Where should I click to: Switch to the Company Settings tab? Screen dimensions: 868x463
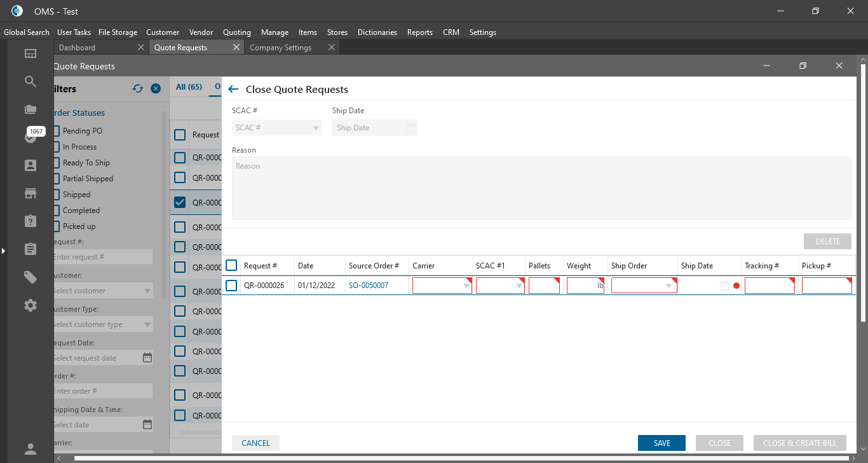[280, 48]
